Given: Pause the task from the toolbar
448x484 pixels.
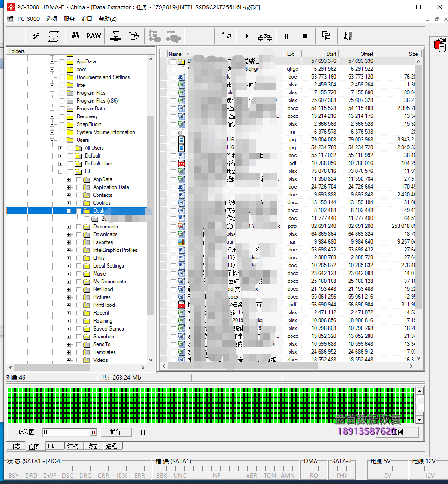Looking at the screenshot, I should (286, 37).
